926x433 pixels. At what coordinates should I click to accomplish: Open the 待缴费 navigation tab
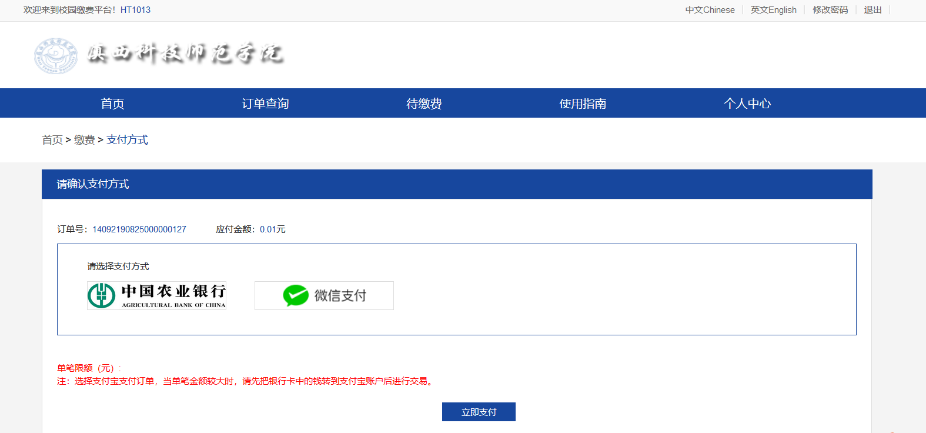pos(424,104)
